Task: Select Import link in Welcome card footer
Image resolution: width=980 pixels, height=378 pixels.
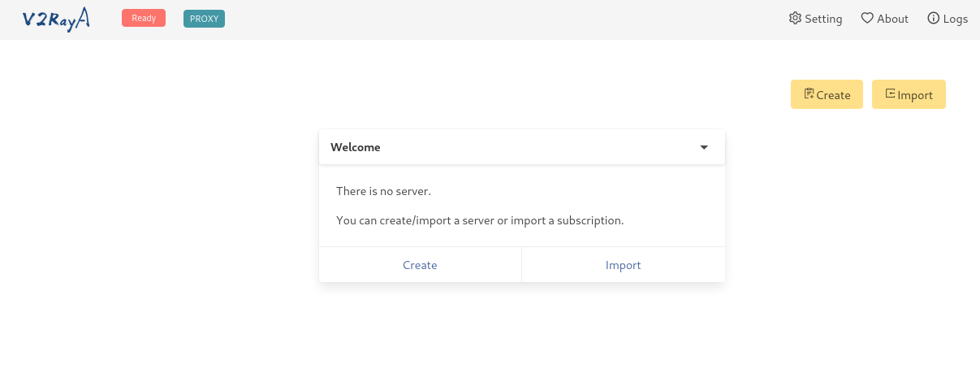Action: [623, 265]
